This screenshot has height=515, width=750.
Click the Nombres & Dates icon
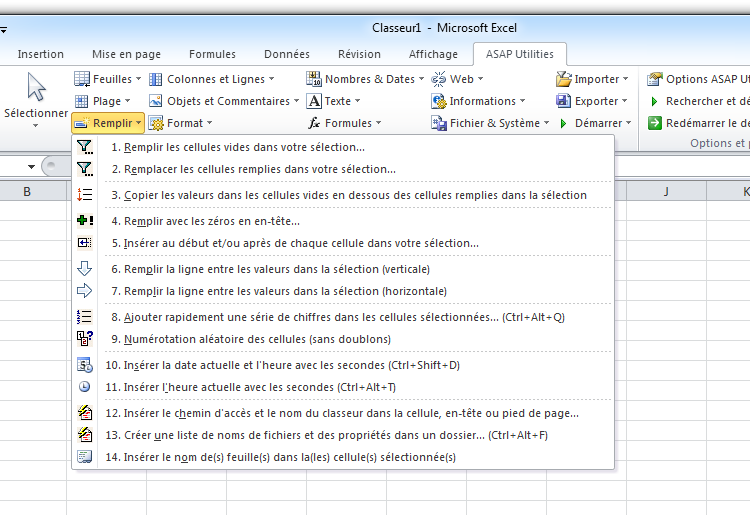tap(314, 79)
